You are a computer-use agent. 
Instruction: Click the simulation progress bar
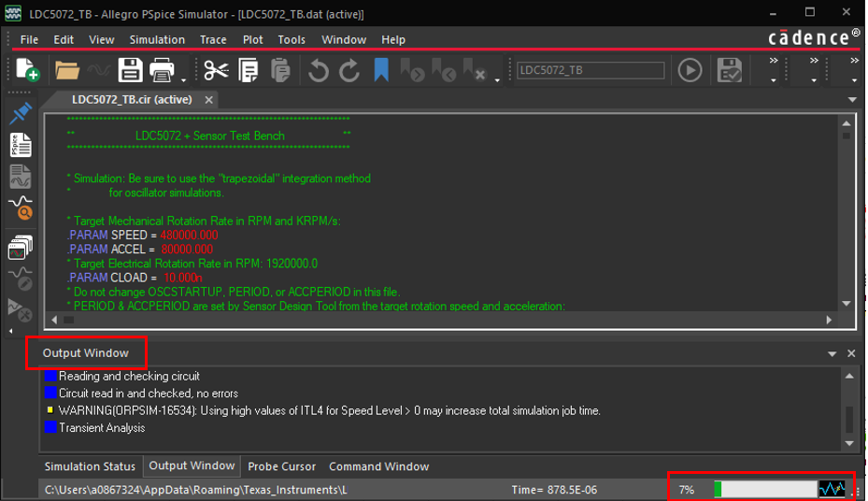point(766,489)
